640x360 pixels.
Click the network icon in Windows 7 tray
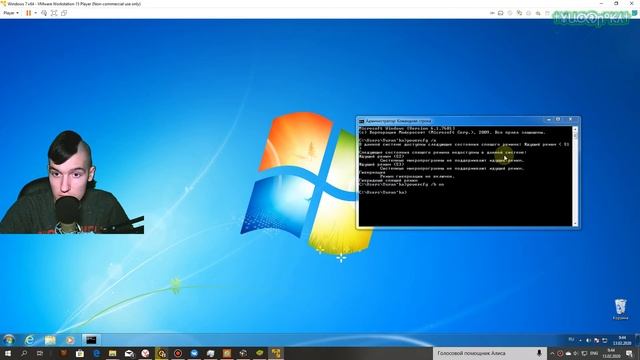click(604, 340)
